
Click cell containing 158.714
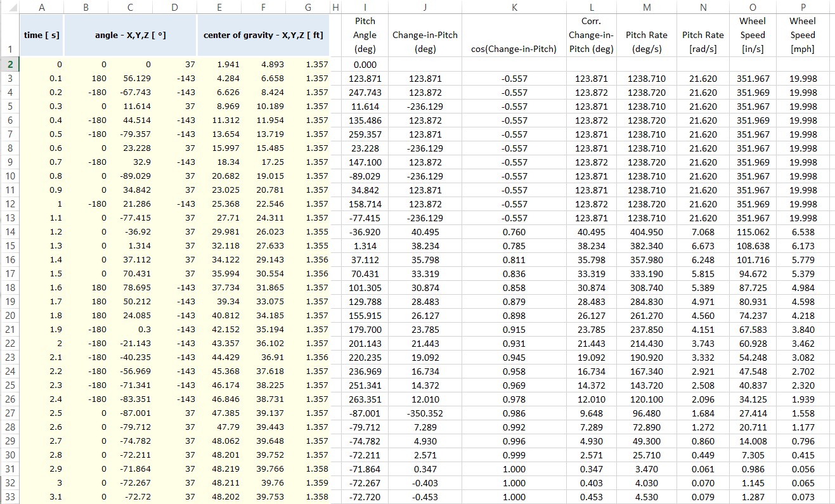click(x=365, y=204)
